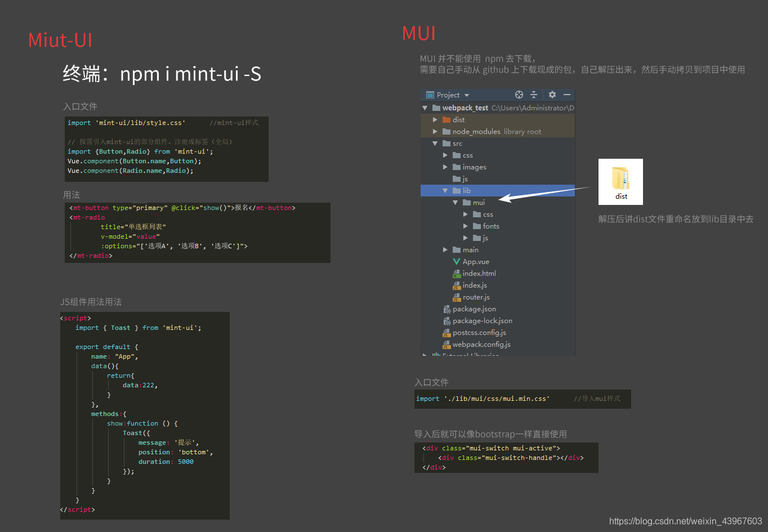768x532 pixels.
Task: Click the orange dist folder icon in tree
Action: pyautogui.click(x=446, y=119)
